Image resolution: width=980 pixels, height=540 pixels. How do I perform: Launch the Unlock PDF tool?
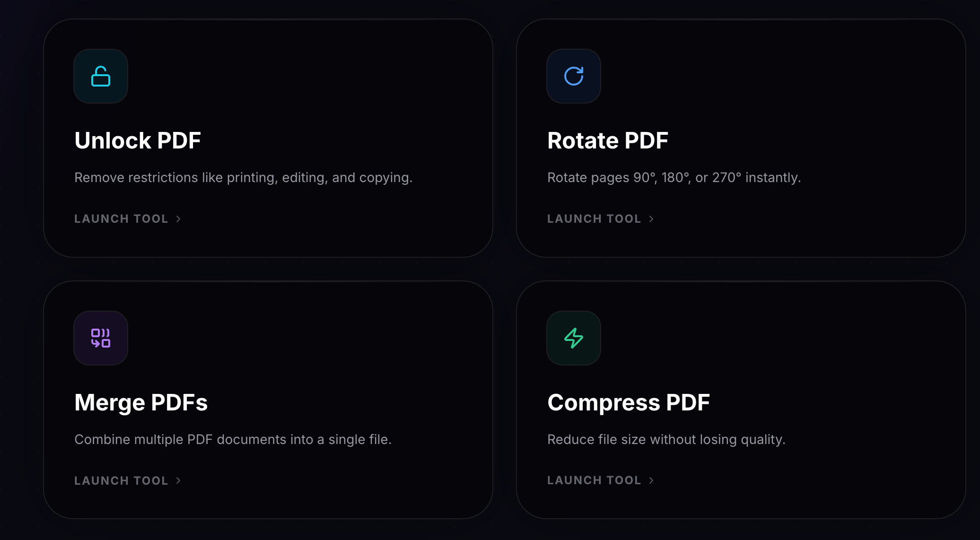point(121,218)
